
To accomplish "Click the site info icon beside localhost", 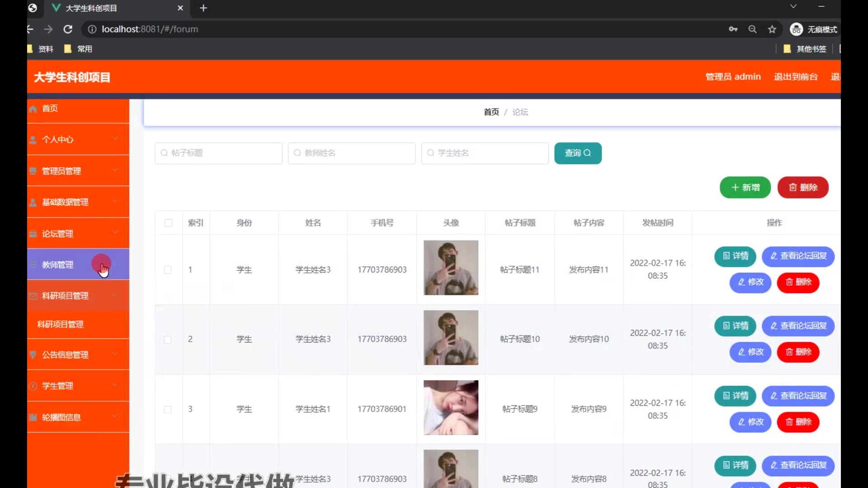I will [x=92, y=29].
